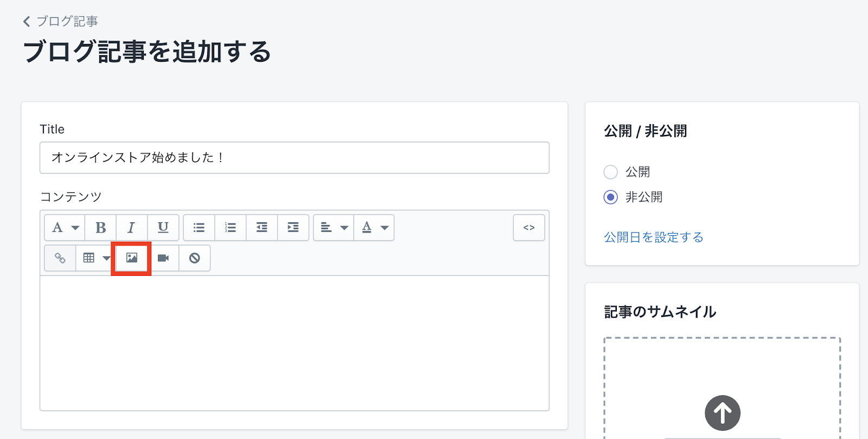Expand the text alignment dropdown
Image resolution: width=868 pixels, height=439 pixels.
(334, 228)
